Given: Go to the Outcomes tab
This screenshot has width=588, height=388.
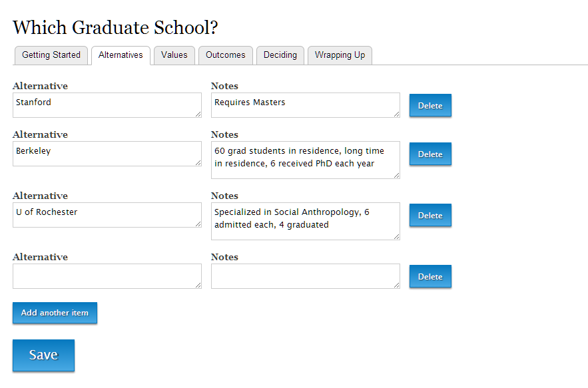Looking at the screenshot, I should (x=225, y=55).
